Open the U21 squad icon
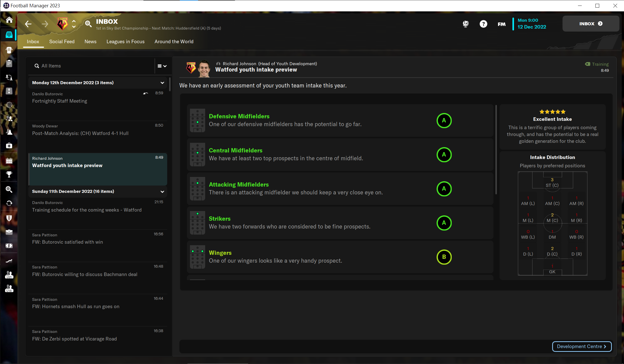 click(x=9, y=275)
